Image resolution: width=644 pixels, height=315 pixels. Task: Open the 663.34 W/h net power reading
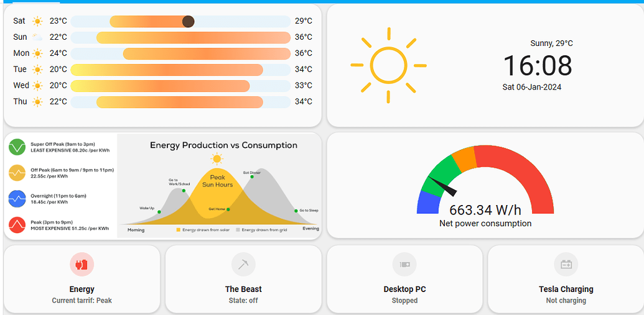coord(485,209)
